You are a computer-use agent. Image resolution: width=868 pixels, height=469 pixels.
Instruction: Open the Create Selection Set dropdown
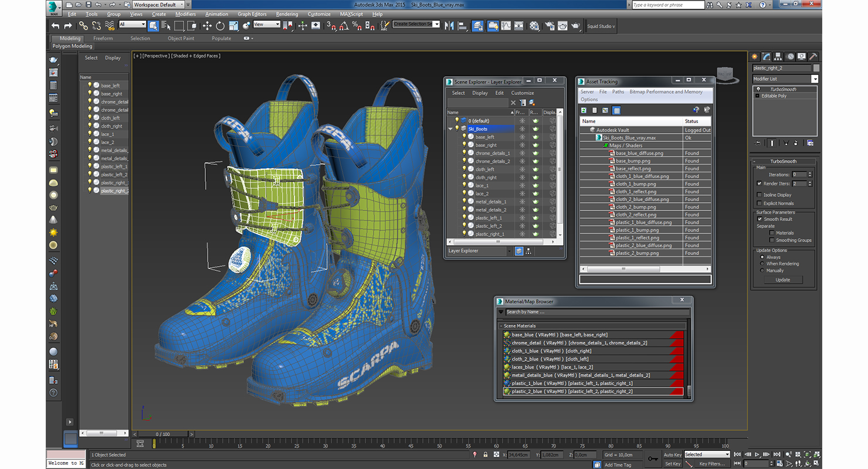coord(436,24)
